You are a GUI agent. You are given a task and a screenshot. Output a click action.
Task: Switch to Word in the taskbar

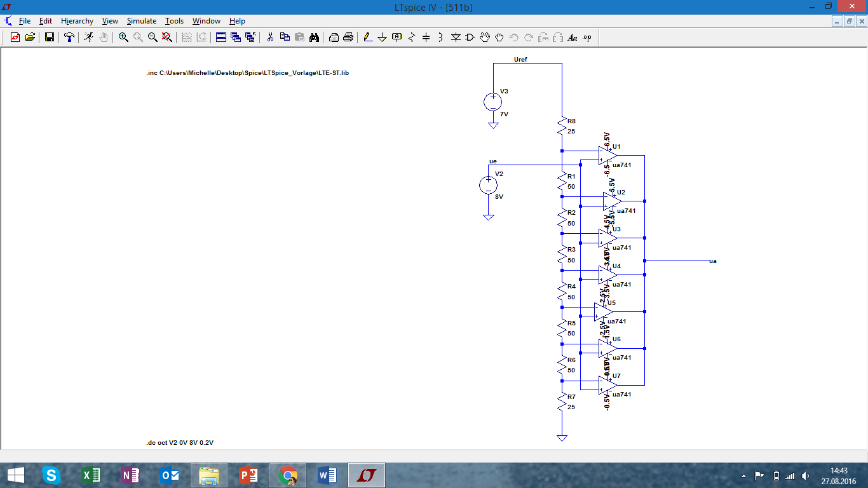[327, 475]
